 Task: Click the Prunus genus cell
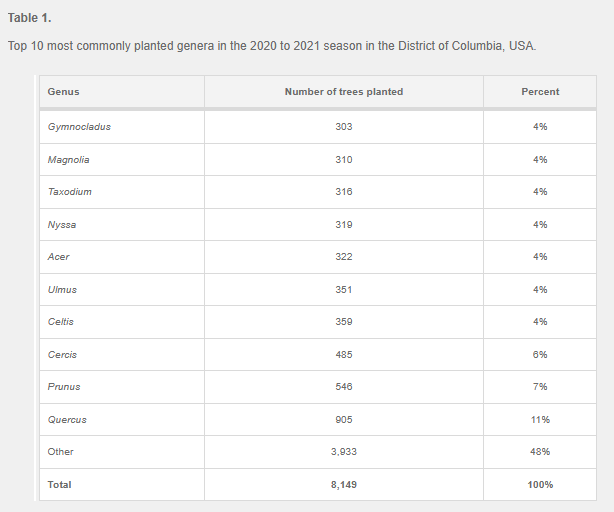[64, 387]
